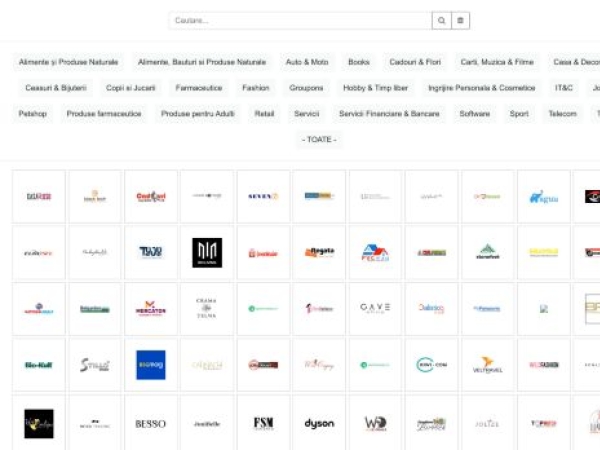Open the blue elephant logo tile
This screenshot has height=450, width=600.
point(544,196)
